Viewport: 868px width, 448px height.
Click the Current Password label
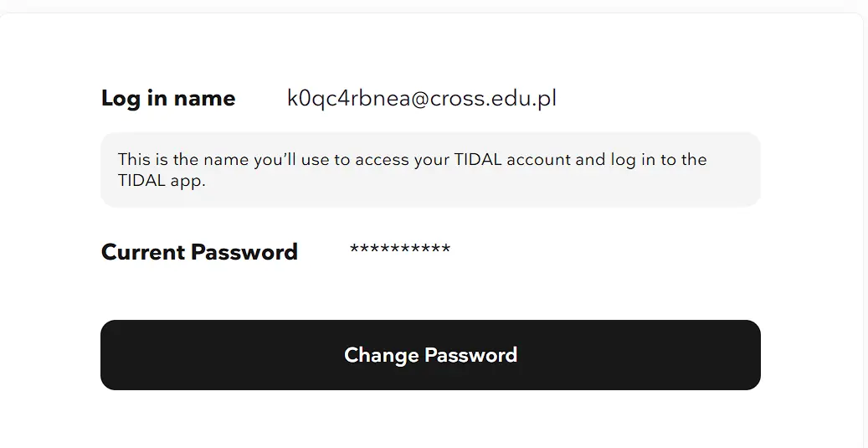click(199, 252)
